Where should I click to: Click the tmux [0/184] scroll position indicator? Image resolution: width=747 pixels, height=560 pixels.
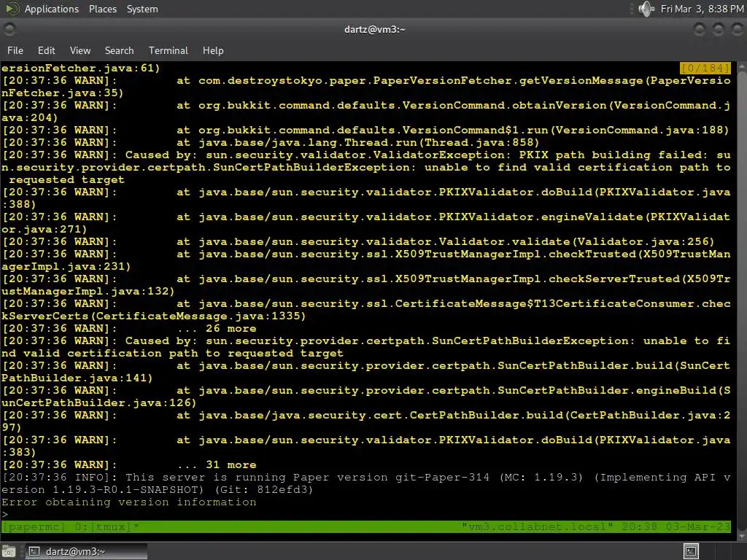pos(705,68)
